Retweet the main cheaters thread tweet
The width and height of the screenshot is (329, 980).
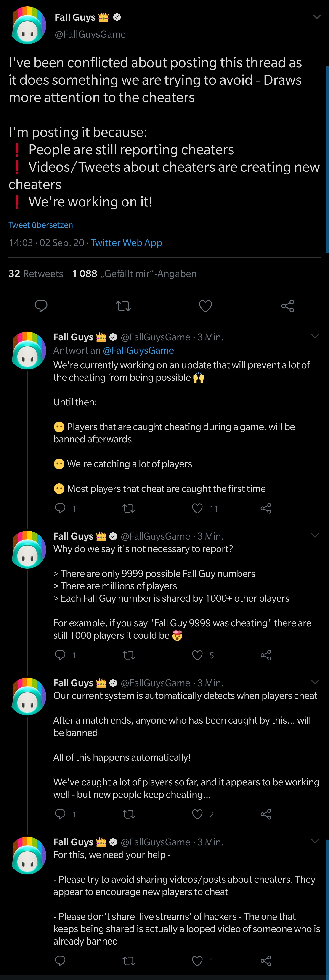click(123, 306)
